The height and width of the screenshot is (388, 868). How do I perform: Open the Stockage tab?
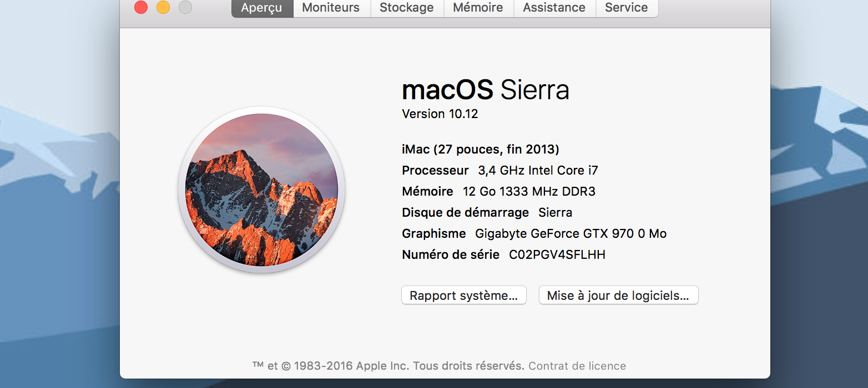[407, 8]
